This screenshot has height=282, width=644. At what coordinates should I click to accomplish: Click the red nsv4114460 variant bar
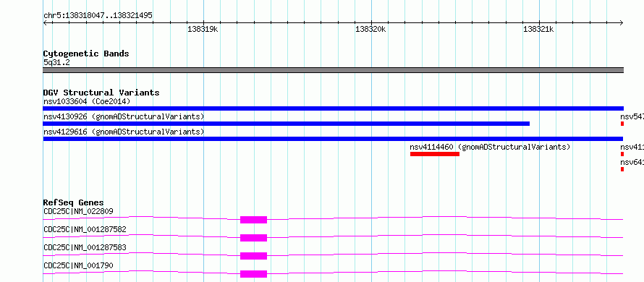pos(435,154)
